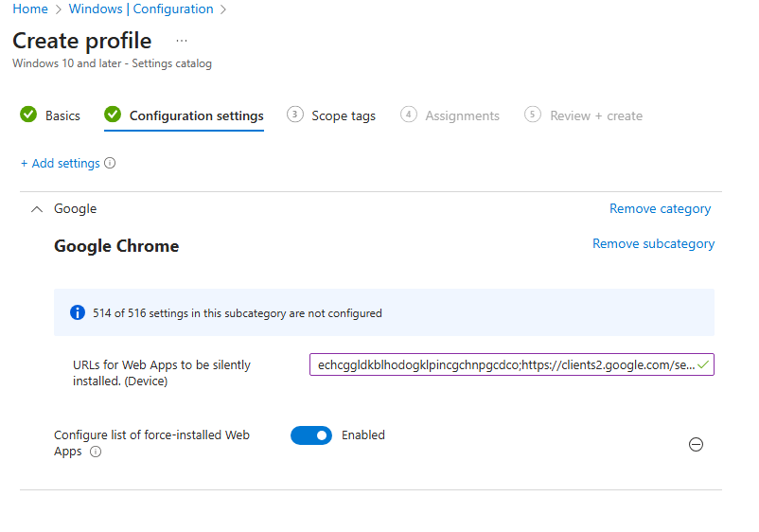Click 'Windows 10 and later - Settings catalog' subtitle
The width and height of the screenshot is (759, 532).
(x=112, y=63)
